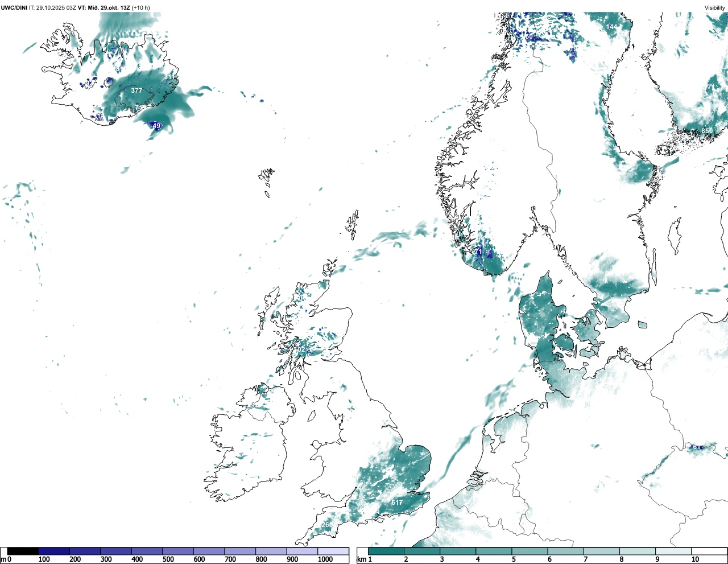This screenshot has height=564, width=728.
Task: Click the 4–5 km legend swatch
Action: 494,551
